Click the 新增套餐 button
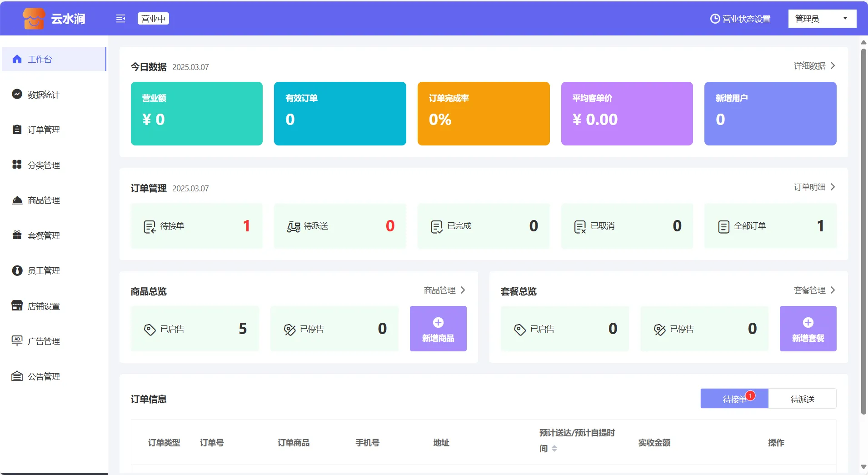Image resolution: width=868 pixels, height=475 pixels. 808,329
